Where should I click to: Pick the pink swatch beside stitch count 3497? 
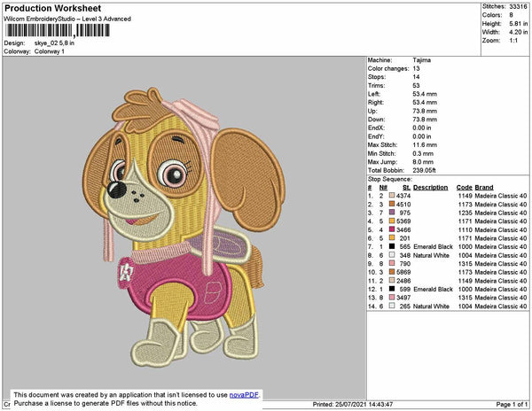(x=392, y=297)
